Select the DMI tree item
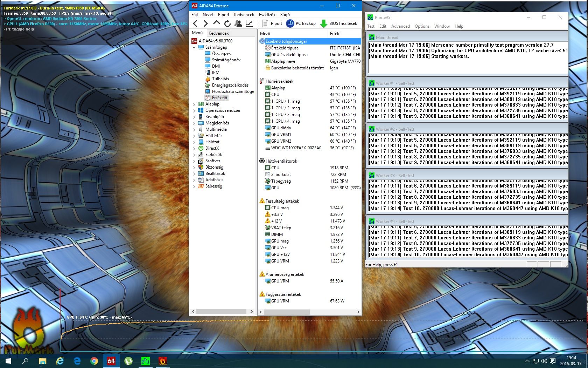 216,66
